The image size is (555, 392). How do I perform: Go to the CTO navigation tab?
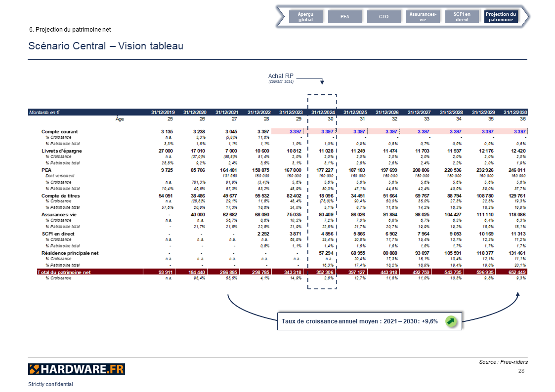pyautogui.click(x=384, y=17)
